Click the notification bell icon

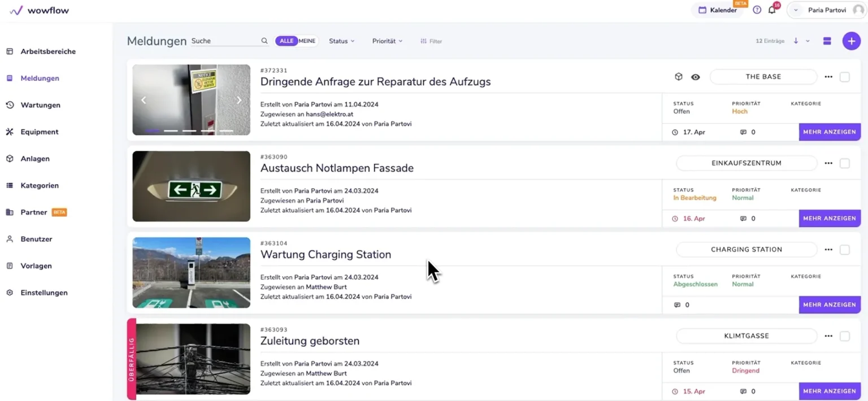point(772,10)
